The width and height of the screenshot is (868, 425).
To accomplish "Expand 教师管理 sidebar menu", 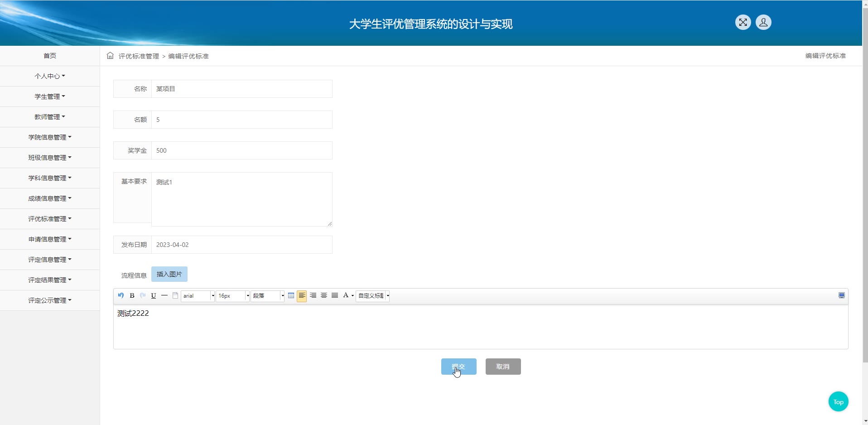I will pos(50,117).
